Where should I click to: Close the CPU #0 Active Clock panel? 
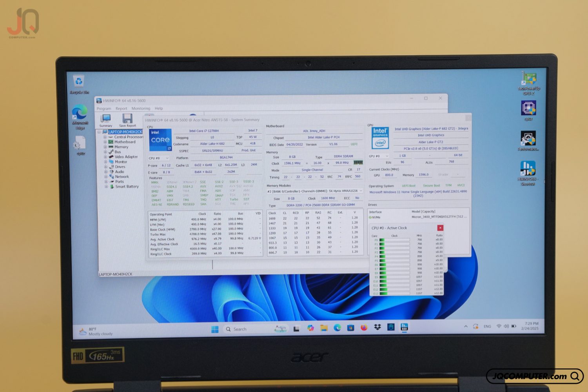pos(440,228)
